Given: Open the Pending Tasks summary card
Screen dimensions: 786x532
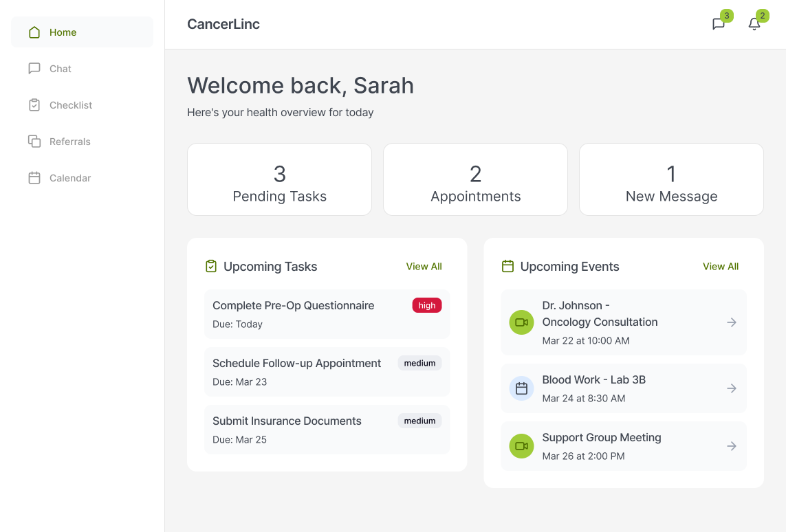Looking at the screenshot, I should pyautogui.click(x=279, y=179).
